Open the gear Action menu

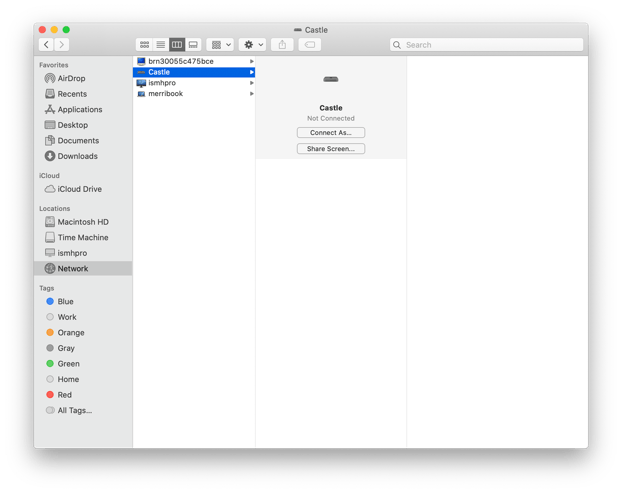click(253, 44)
